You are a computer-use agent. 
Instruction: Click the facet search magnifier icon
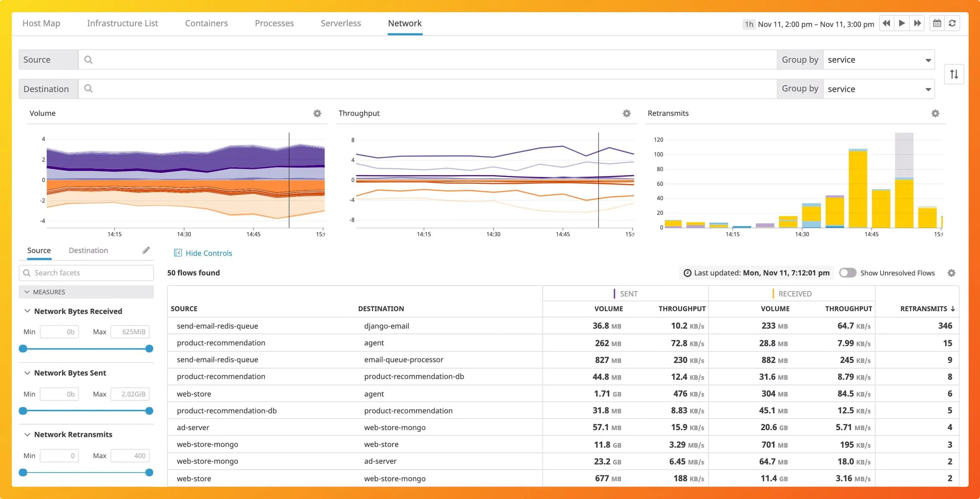point(27,273)
